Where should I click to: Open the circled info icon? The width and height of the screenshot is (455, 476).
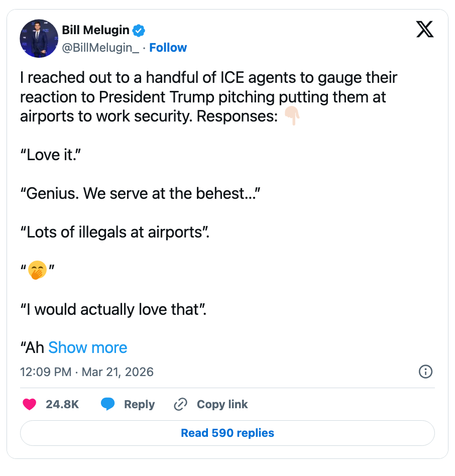(425, 372)
